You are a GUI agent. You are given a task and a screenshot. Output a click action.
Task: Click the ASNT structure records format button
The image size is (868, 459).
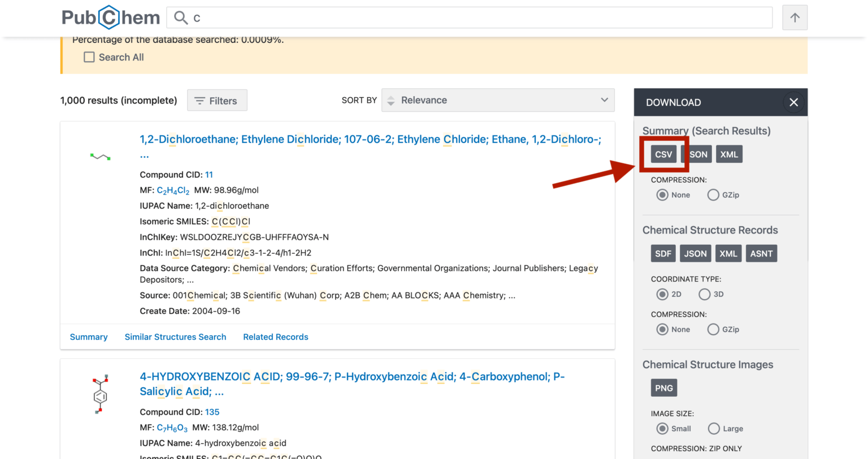pyautogui.click(x=761, y=253)
